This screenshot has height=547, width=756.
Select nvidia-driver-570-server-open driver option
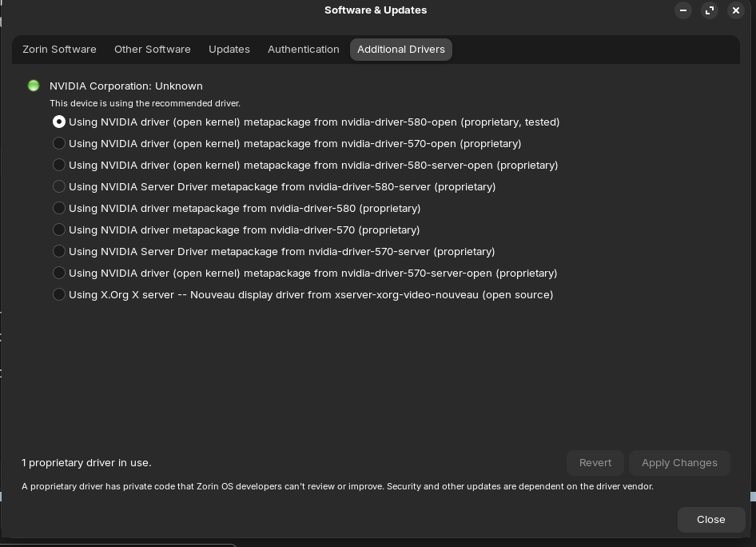coord(59,273)
